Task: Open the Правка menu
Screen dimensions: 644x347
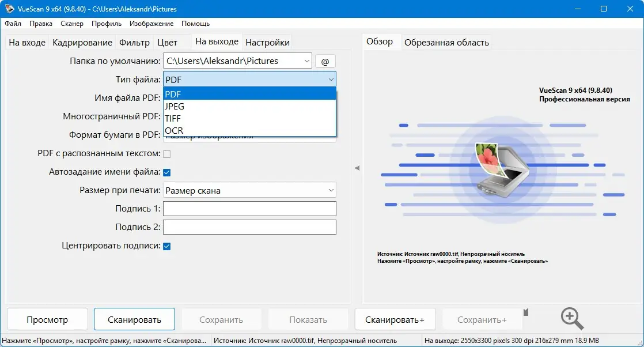Action: pos(41,24)
